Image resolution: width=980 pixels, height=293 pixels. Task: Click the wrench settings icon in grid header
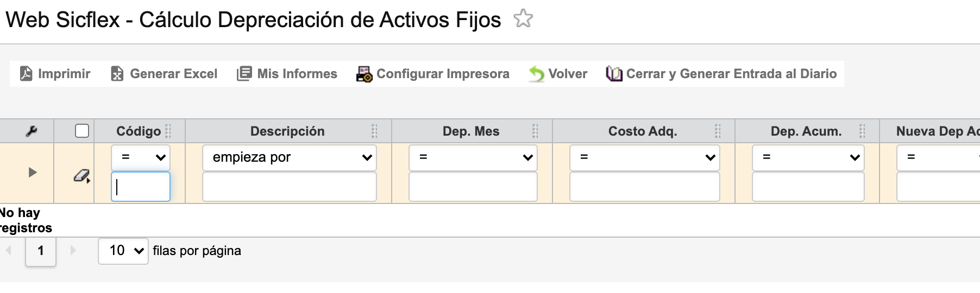coord(32,131)
